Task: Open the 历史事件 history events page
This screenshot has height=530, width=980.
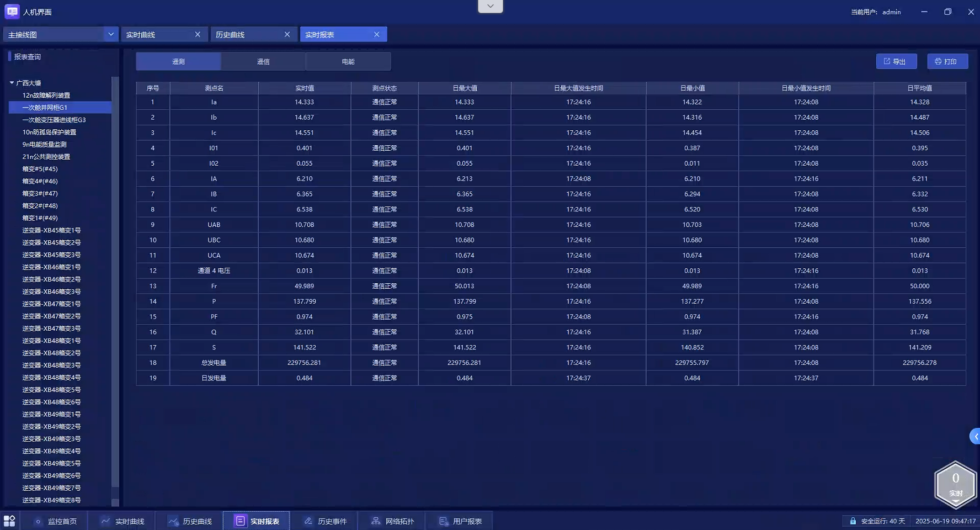Action: click(326, 521)
